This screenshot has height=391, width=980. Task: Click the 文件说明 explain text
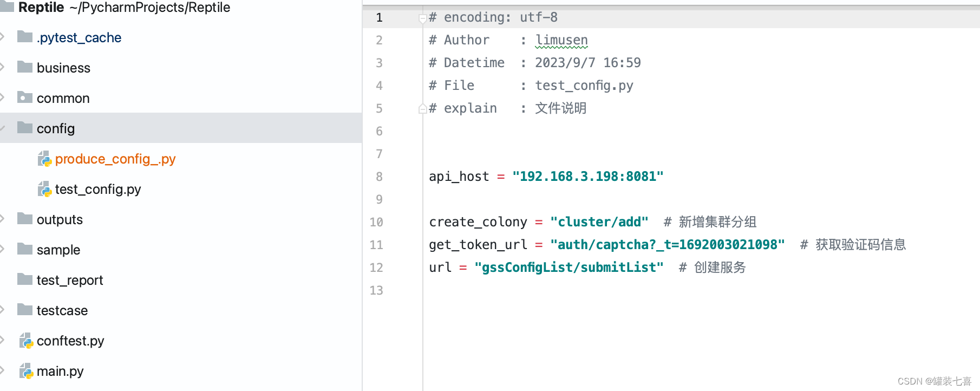[x=560, y=108]
